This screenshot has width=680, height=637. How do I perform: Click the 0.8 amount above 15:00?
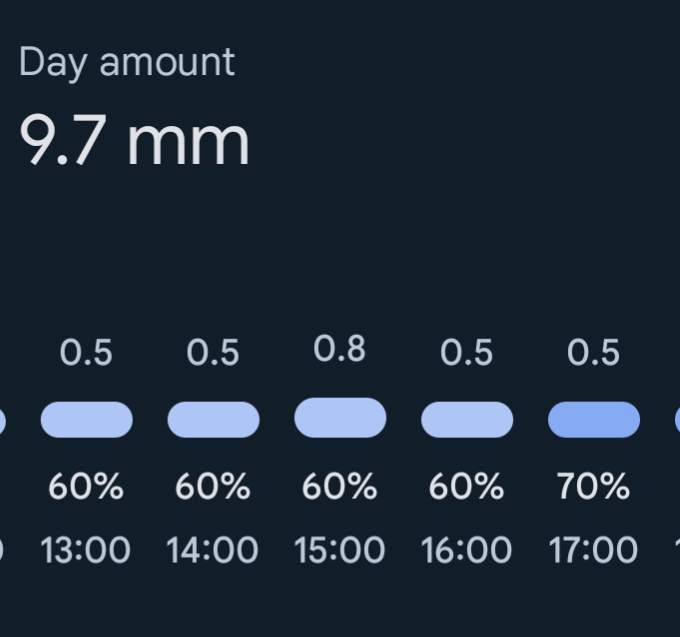[x=340, y=349]
